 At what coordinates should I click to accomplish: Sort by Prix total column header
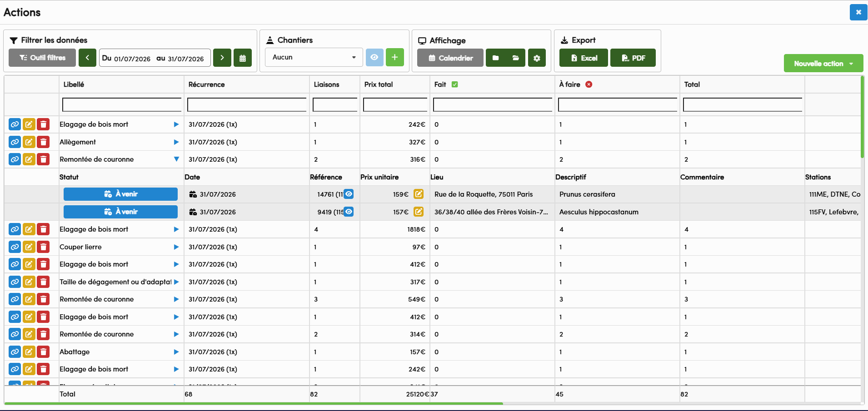379,84
